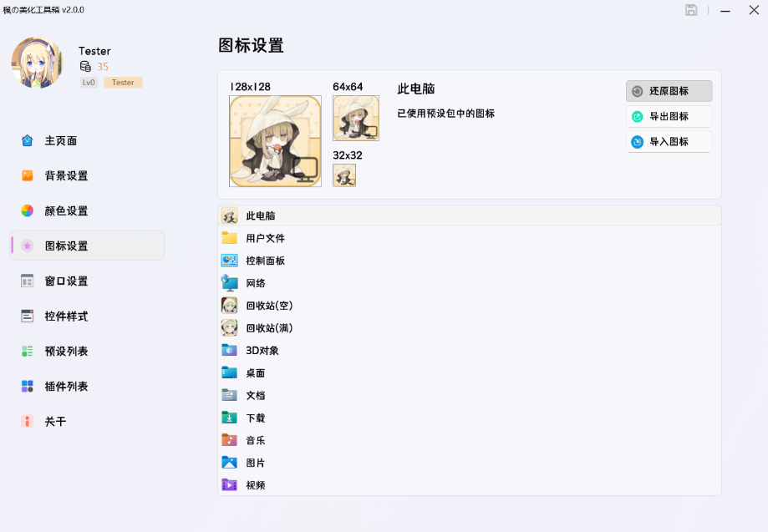Click the 网络 network icon in list

point(230,283)
